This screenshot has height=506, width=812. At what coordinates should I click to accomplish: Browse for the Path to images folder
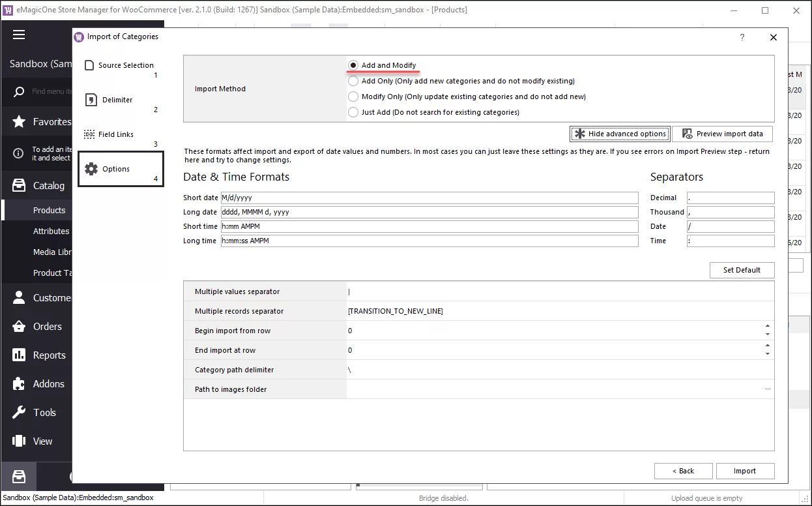(x=766, y=389)
